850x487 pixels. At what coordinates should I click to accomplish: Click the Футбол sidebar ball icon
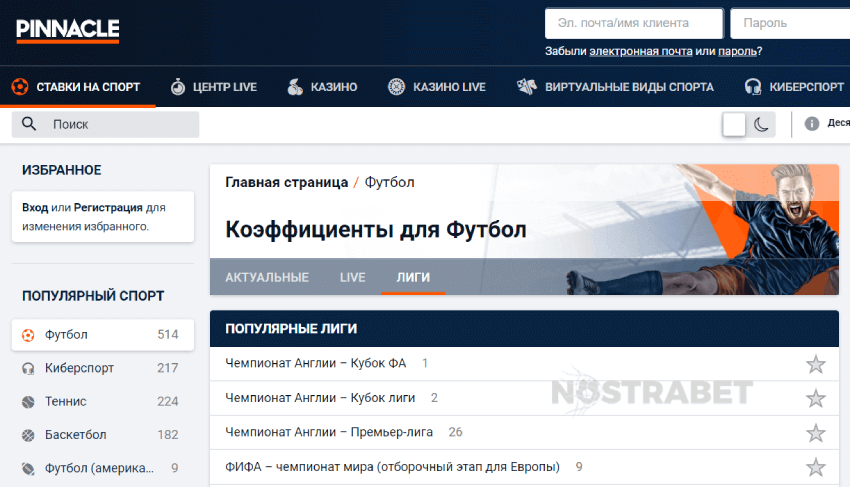(28, 335)
